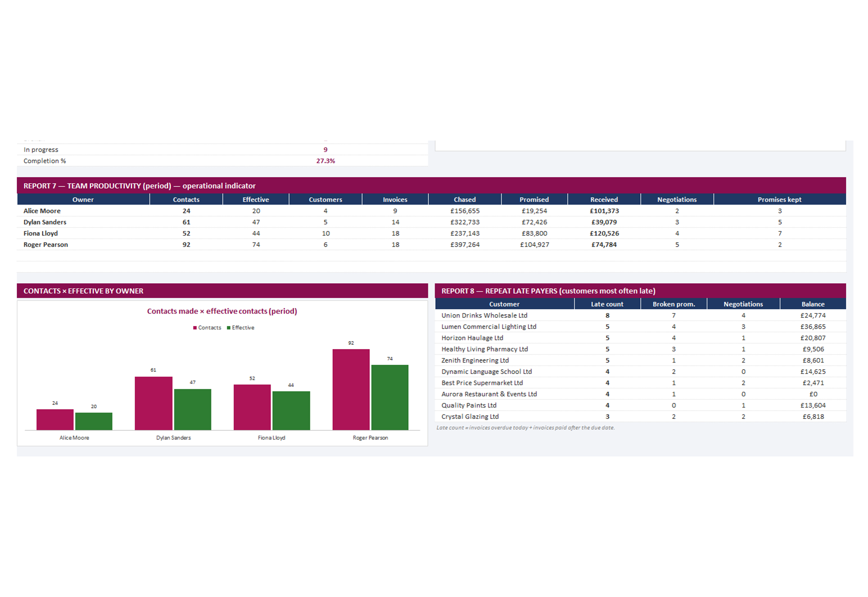Select the 'Promised' column header
The image size is (868, 597).
tap(534, 200)
